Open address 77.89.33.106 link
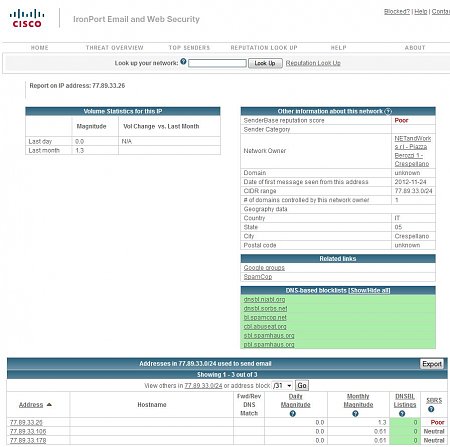Viewport: 450px width, 447px height. [x=28, y=432]
